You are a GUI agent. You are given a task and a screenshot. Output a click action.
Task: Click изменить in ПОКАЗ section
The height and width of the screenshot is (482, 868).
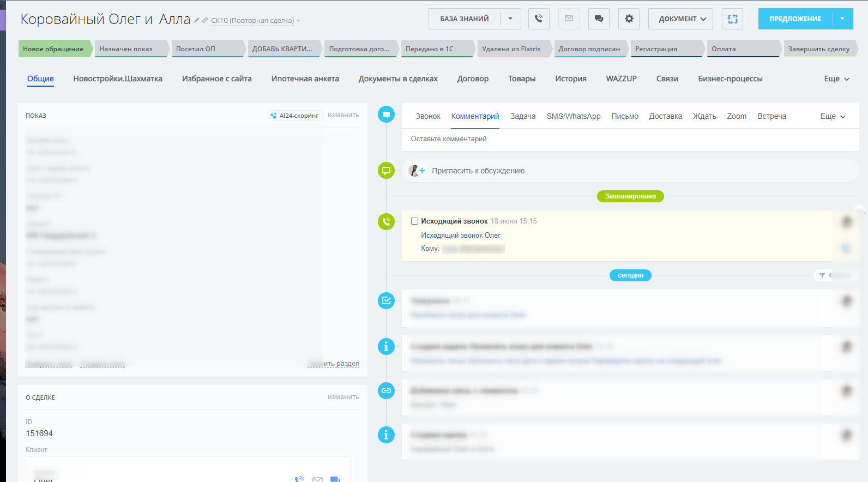[x=343, y=115]
